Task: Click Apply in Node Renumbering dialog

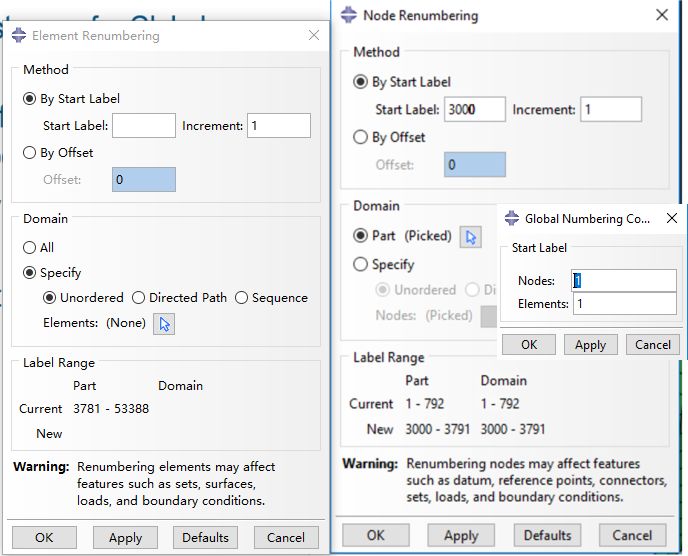Action: [461, 535]
